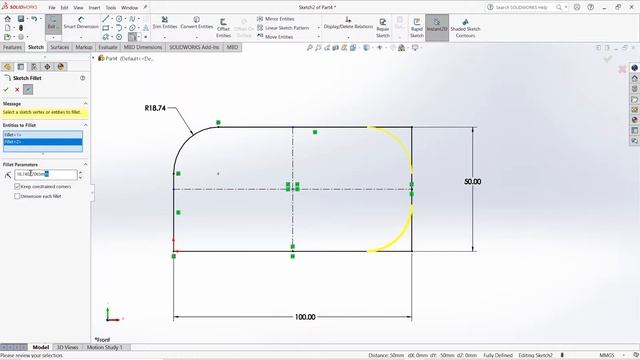Screen dimensions: 640x360
Task: Open the Exit Sketch dropdown arrow
Action: pos(53,38)
